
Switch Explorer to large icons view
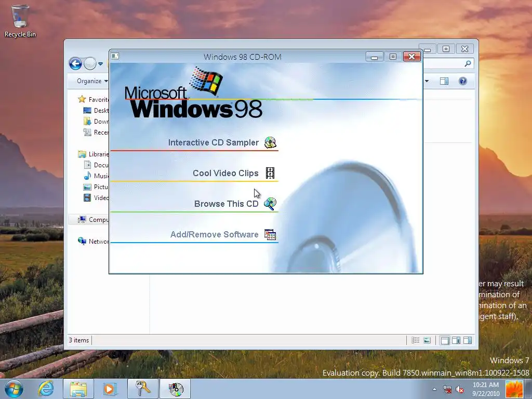[427, 340]
